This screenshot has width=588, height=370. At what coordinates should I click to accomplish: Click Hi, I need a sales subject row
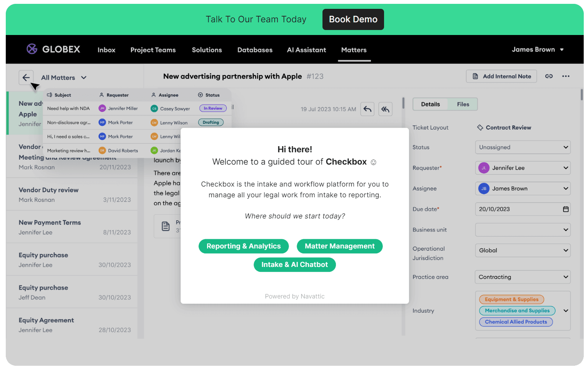(x=68, y=137)
